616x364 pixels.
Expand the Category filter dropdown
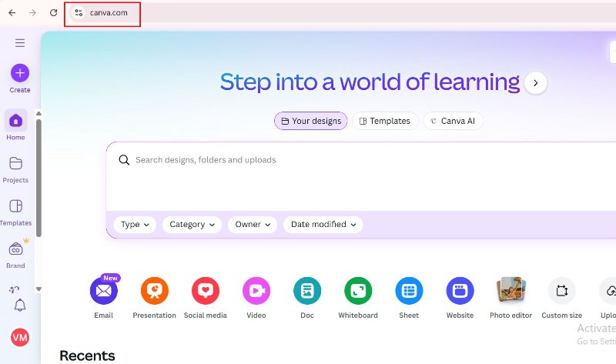[192, 225]
